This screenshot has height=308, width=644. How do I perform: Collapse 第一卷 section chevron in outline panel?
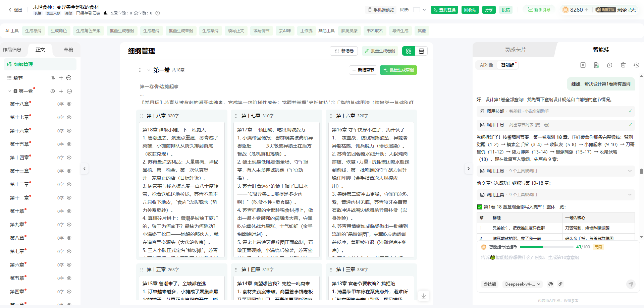(x=149, y=70)
